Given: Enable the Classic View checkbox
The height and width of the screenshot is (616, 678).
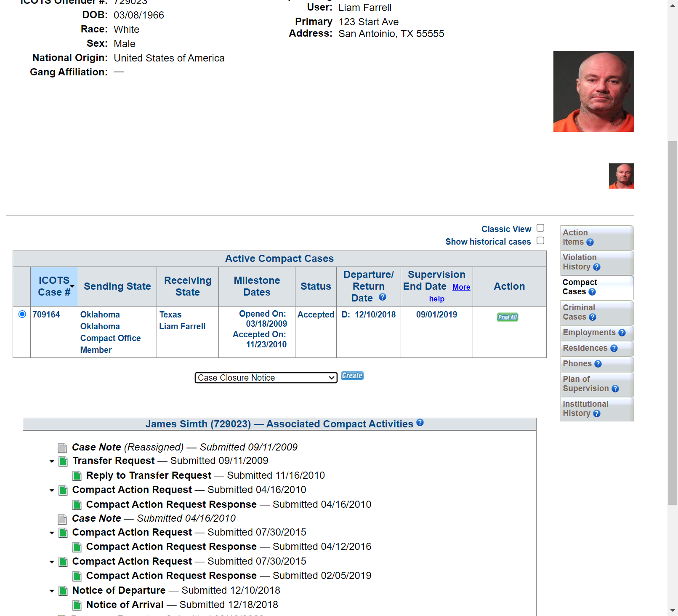Looking at the screenshot, I should [540, 228].
